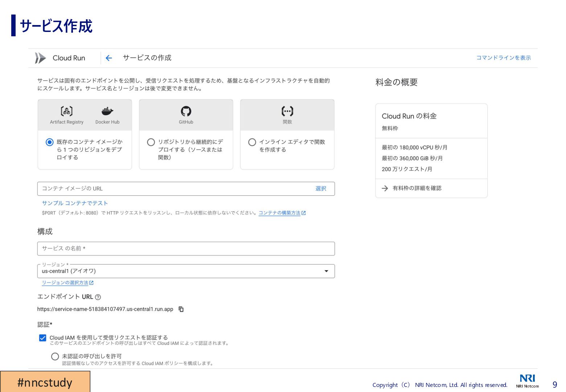Click the 料金の概要 heading

(x=397, y=82)
